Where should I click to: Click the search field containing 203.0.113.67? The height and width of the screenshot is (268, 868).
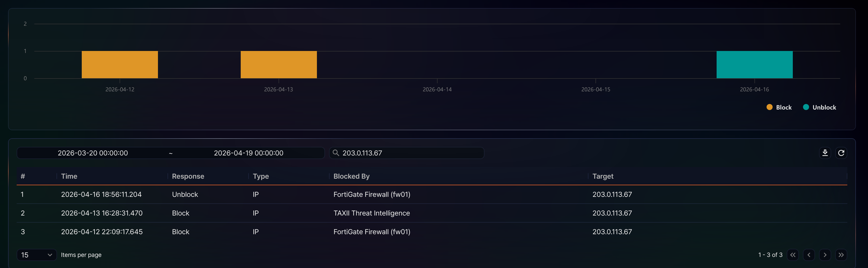tap(407, 153)
